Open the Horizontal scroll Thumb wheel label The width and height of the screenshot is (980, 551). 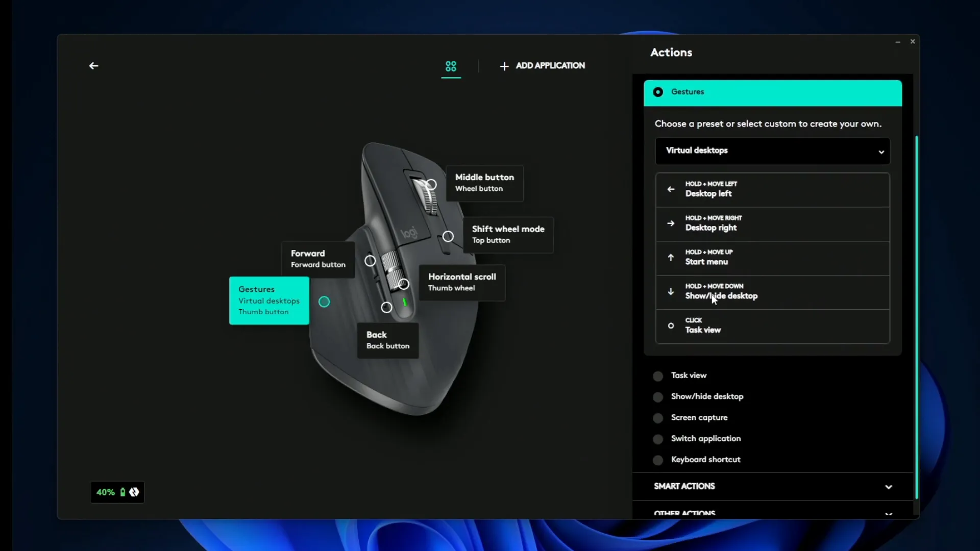462,282
